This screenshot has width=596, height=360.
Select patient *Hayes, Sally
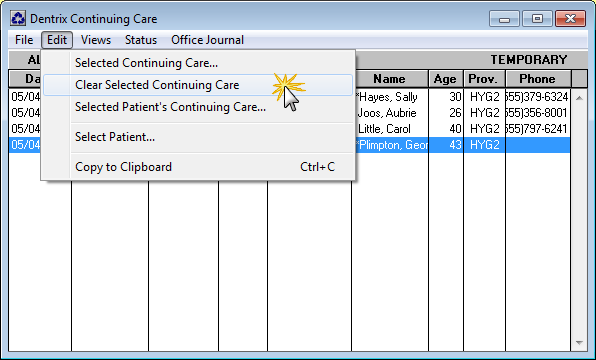pyautogui.click(x=387, y=97)
